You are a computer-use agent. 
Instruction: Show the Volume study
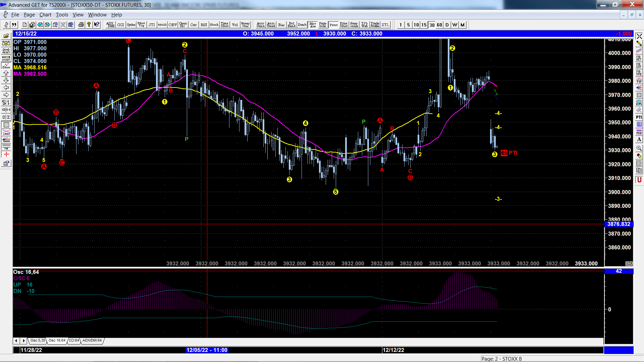235,25
